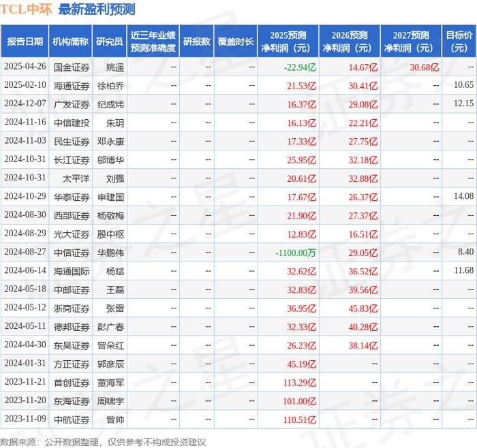The width and height of the screenshot is (477, 448).
Task: Select institution 光大证券
Action: point(72,234)
